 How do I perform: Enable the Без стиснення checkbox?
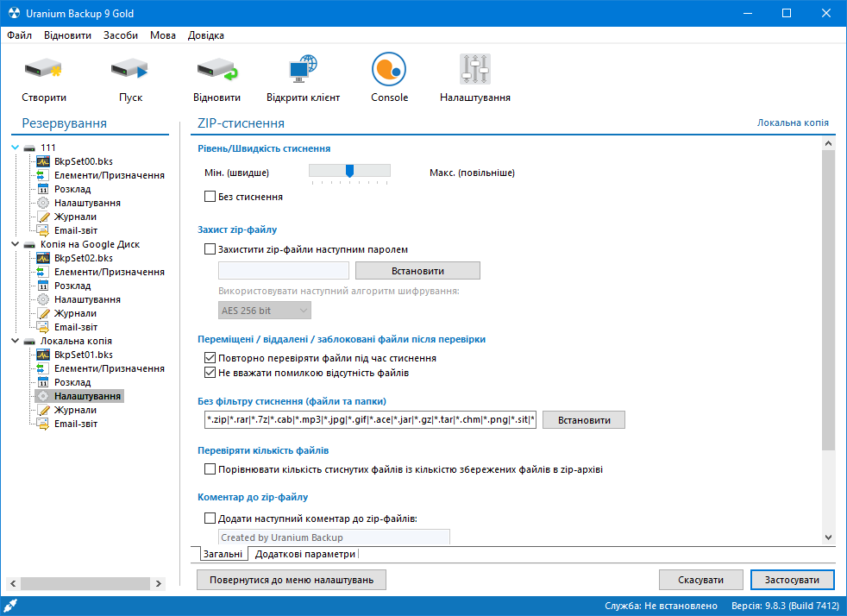coord(210,197)
